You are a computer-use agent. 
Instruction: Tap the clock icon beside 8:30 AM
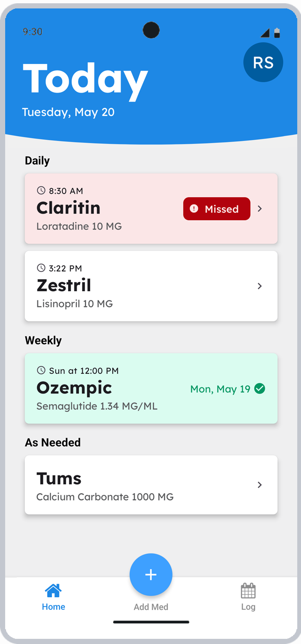point(41,190)
